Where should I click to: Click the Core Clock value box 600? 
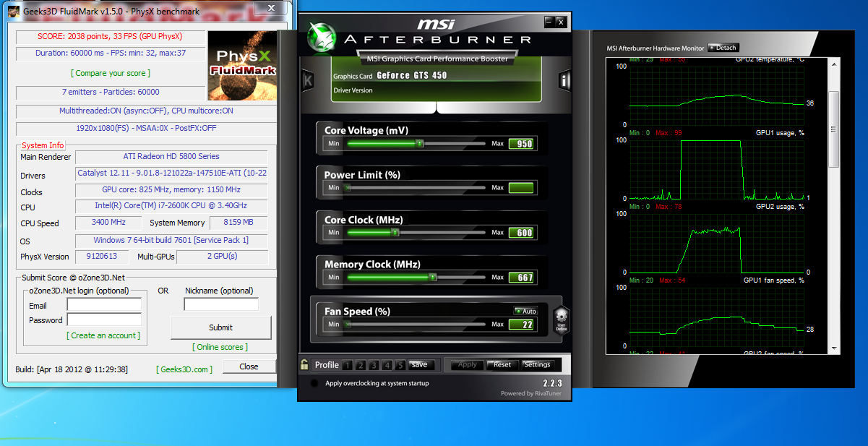click(521, 233)
